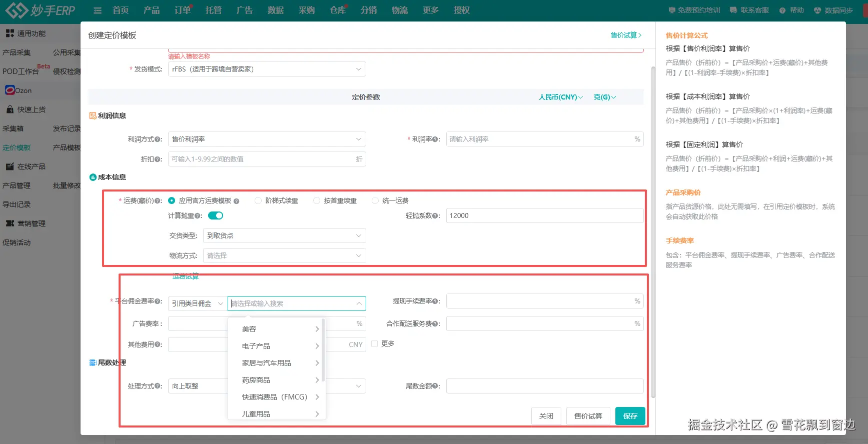Click the 保存 button
This screenshot has width=868, height=444.
point(630,416)
